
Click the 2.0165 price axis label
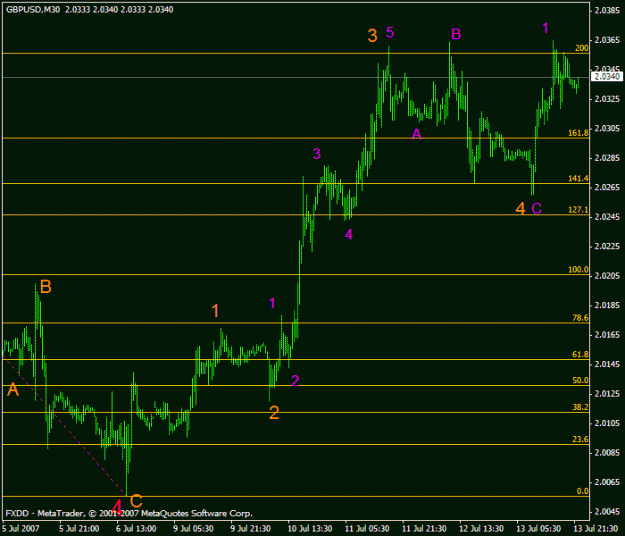coord(607,335)
